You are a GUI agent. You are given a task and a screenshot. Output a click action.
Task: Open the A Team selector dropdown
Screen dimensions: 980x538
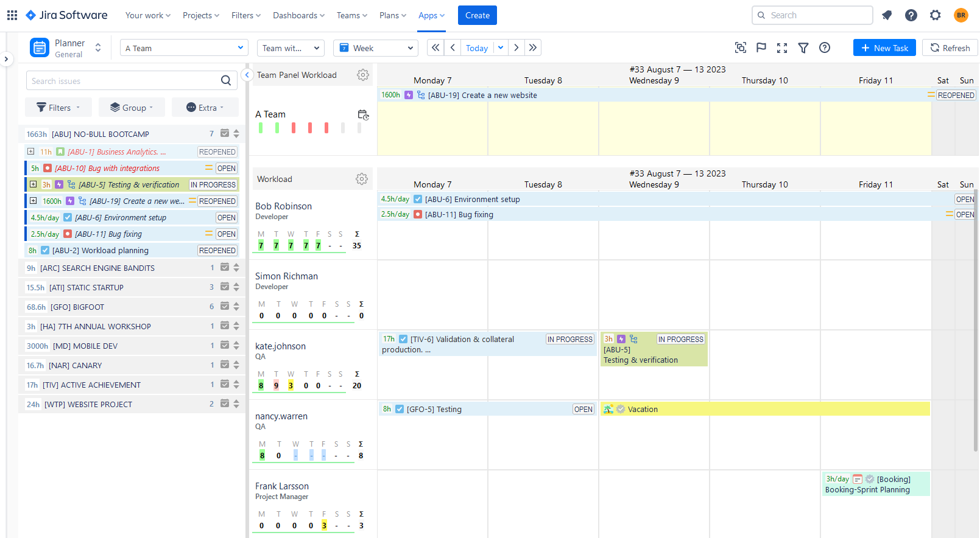[x=184, y=48]
